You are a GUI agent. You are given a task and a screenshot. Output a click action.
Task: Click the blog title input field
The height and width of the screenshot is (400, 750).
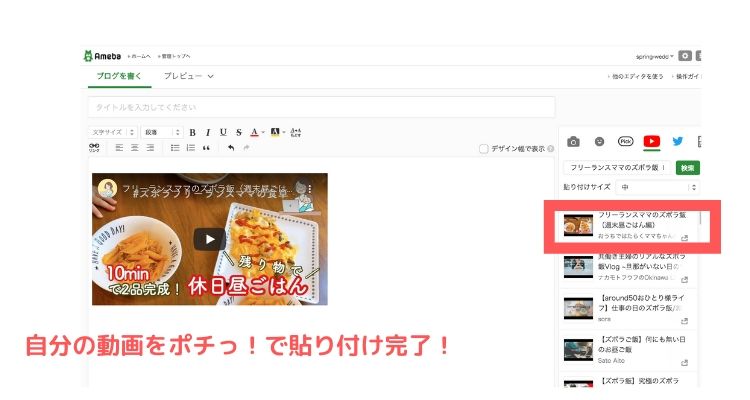point(321,107)
